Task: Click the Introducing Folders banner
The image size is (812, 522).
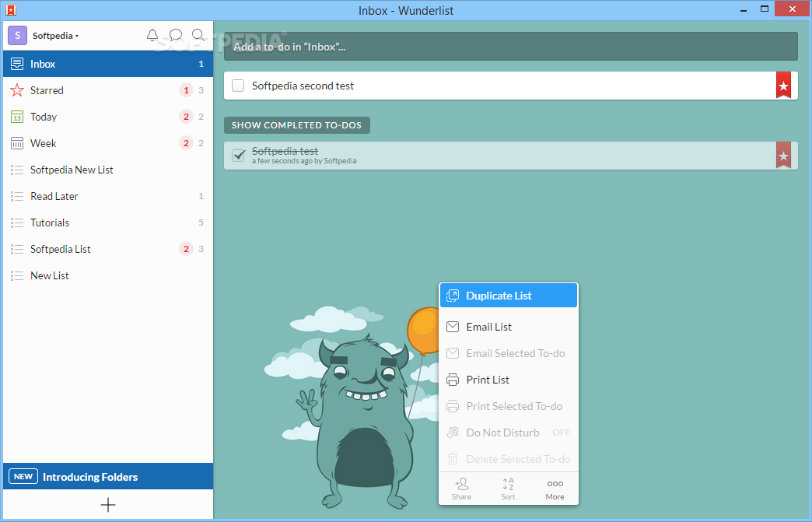Action: coord(108,476)
